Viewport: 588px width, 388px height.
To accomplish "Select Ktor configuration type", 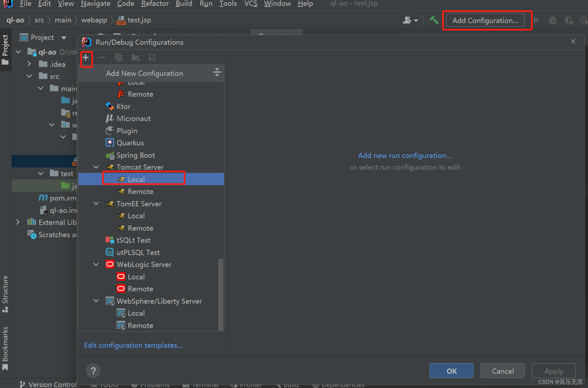I will (151, 106).
